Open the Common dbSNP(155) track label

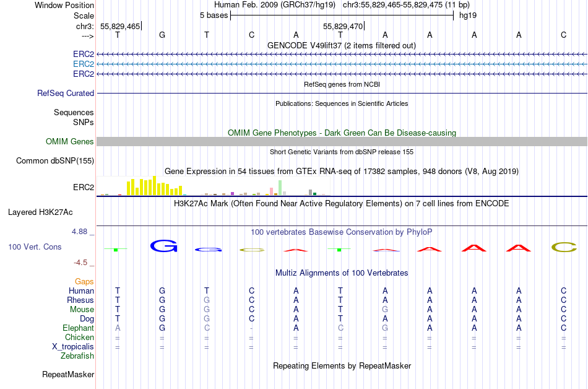(x=55, y=160)
